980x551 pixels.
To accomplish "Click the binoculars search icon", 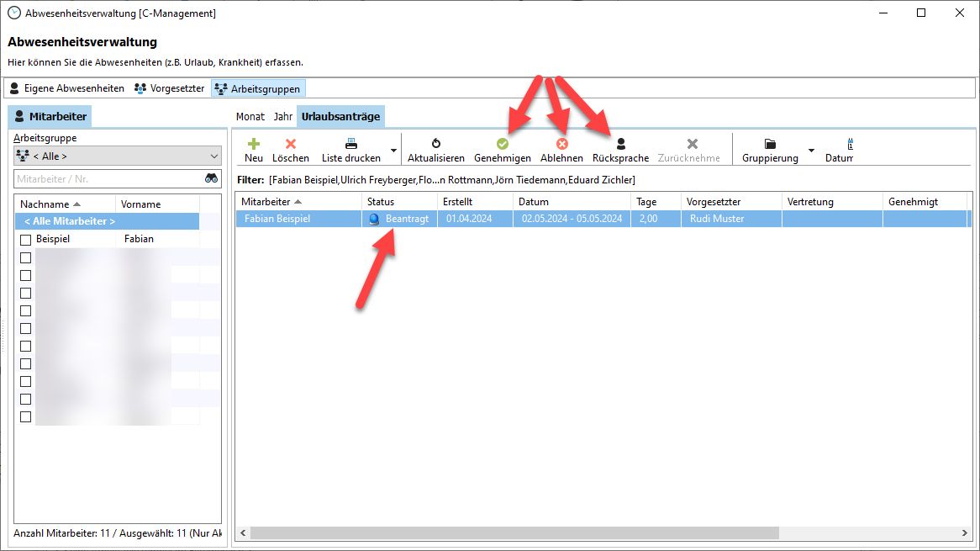I will (212, 178).
